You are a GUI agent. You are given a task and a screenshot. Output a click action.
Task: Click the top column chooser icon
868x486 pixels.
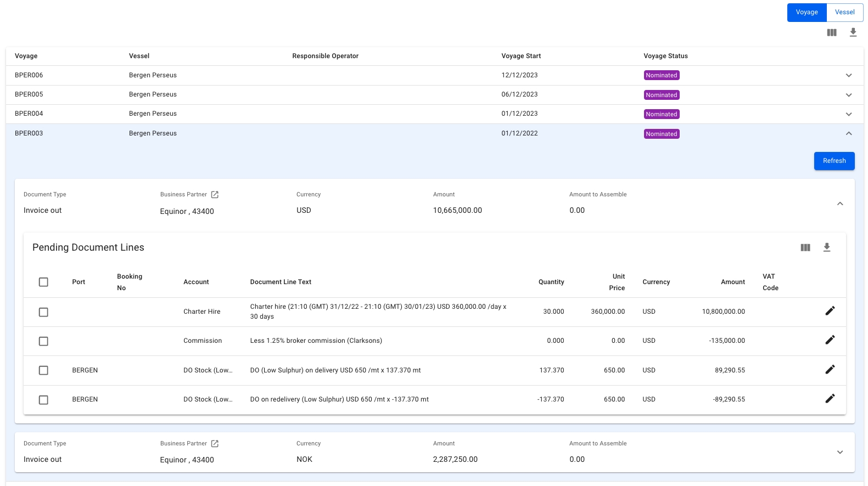[832, 32]
